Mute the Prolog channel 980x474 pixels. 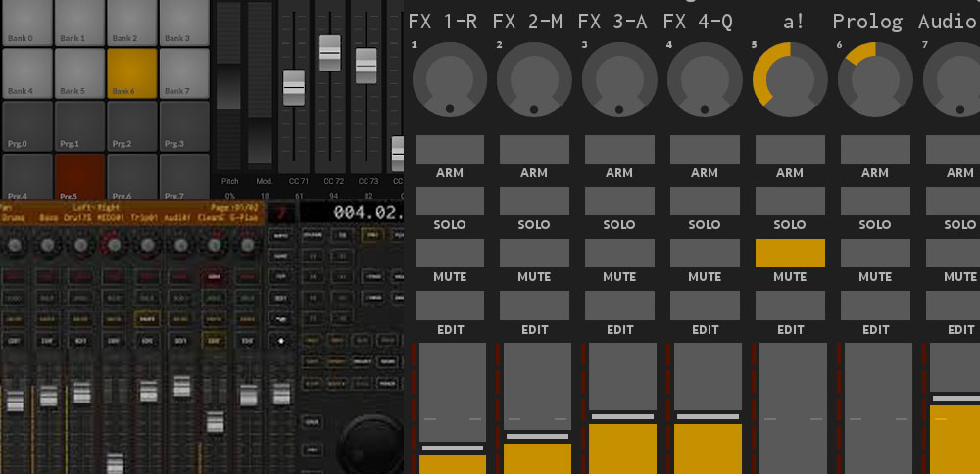[875, 253]
